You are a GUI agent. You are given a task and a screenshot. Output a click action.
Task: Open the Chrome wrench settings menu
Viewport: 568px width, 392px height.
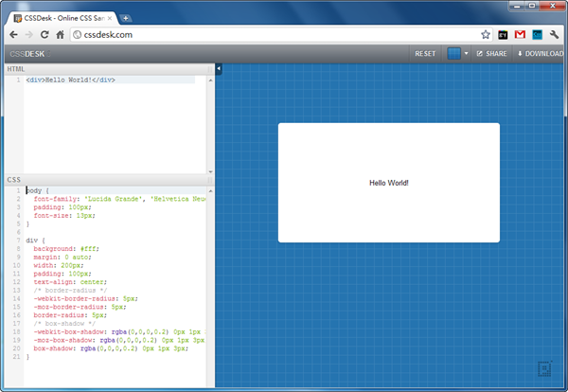[x=556, y=34]
